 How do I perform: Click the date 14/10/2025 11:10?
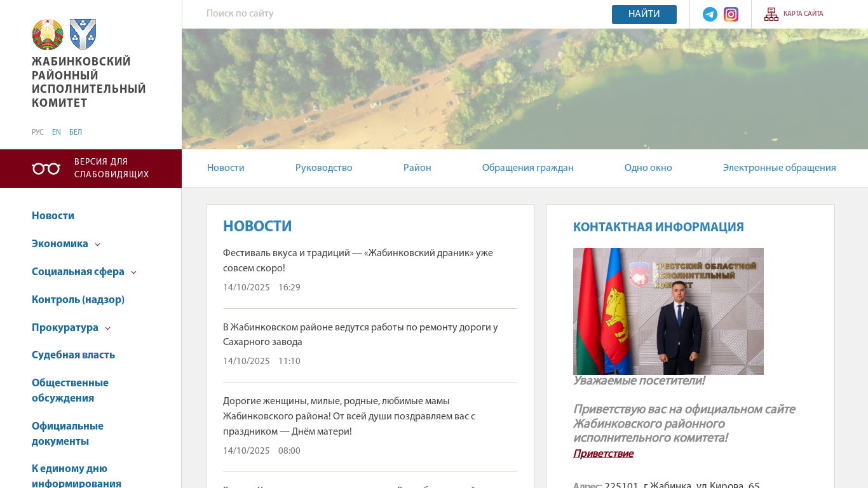pyautogui.click(x=262, y=362)
